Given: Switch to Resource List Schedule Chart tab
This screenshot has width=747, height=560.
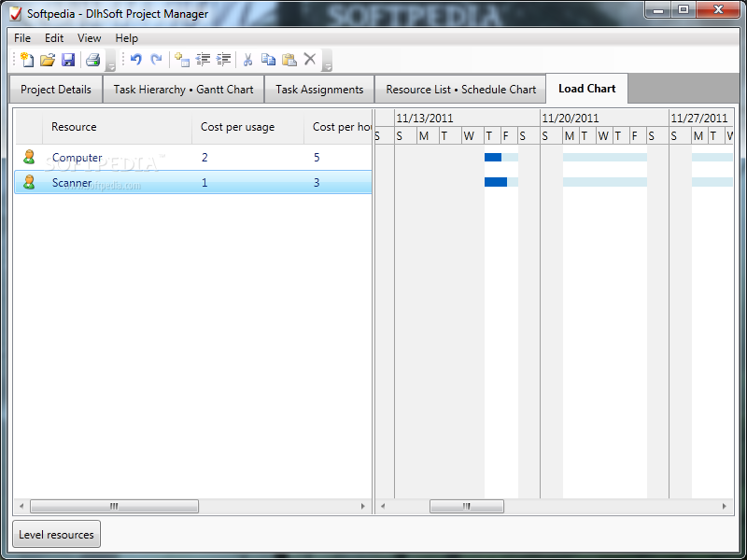Looking at the screenshot, I should [460, 90].
